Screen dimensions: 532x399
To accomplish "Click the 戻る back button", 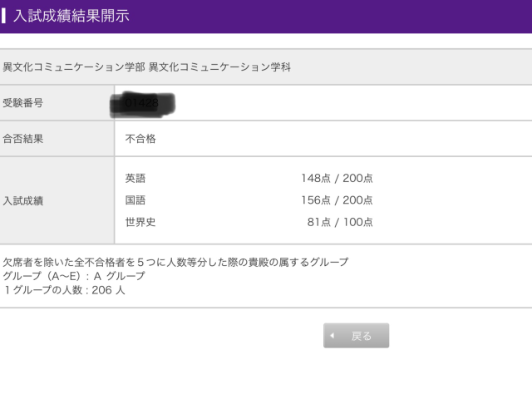I will (357, 336).
